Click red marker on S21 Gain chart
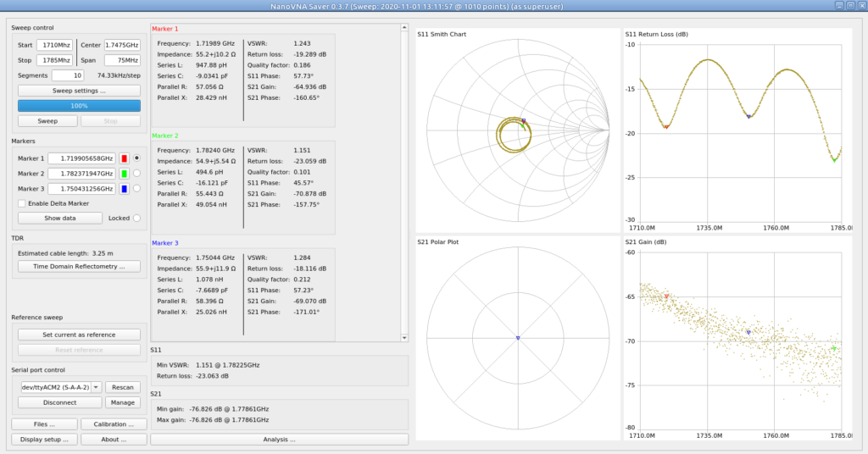This screenshot has width=868, height=454. (666, 296)
